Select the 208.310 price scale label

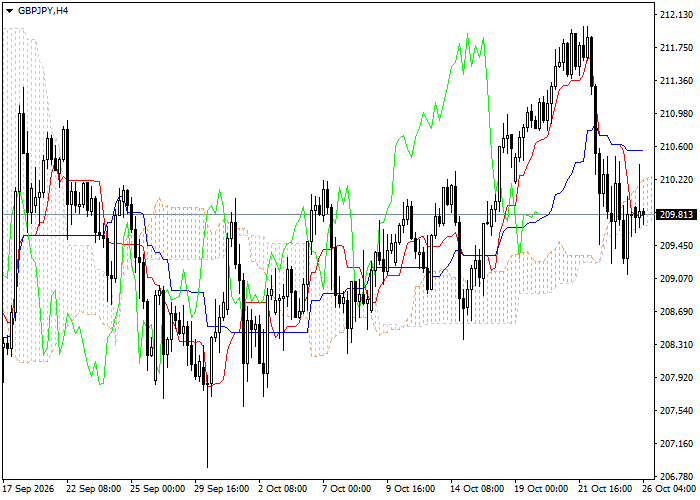pos(676,345)
